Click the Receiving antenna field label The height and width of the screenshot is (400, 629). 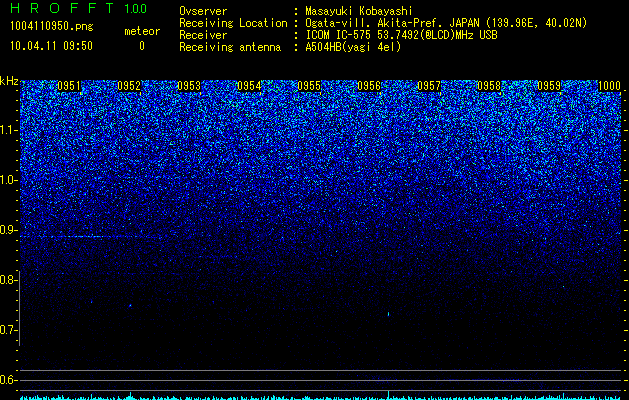click(230, 47)
